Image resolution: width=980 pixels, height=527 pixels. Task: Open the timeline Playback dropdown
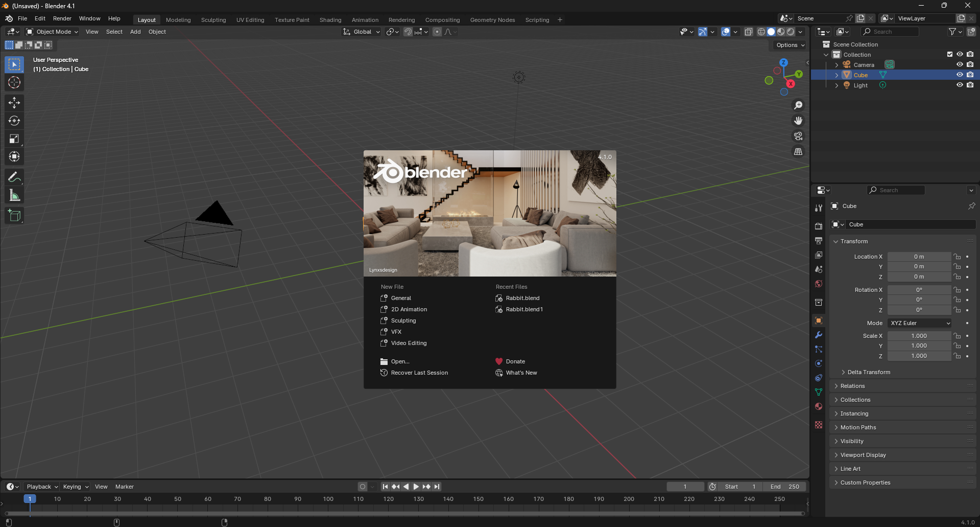pyautogui.click(x=42, y=487)
